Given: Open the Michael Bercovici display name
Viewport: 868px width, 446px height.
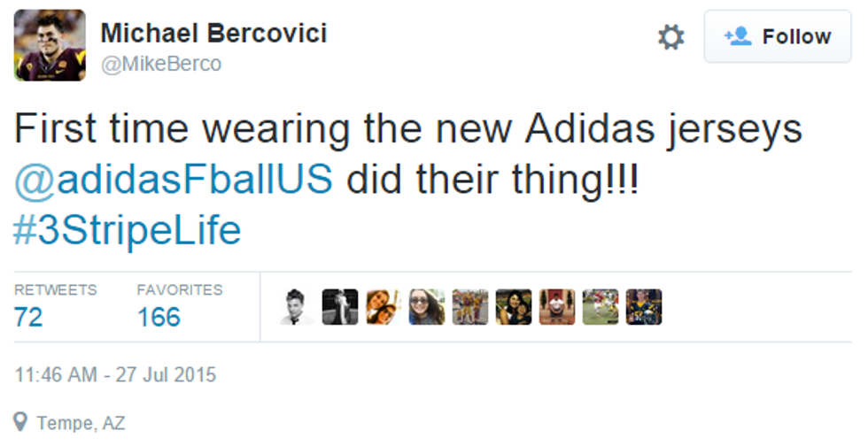Looking at the screenshot, I should click(x=213, y=34).
